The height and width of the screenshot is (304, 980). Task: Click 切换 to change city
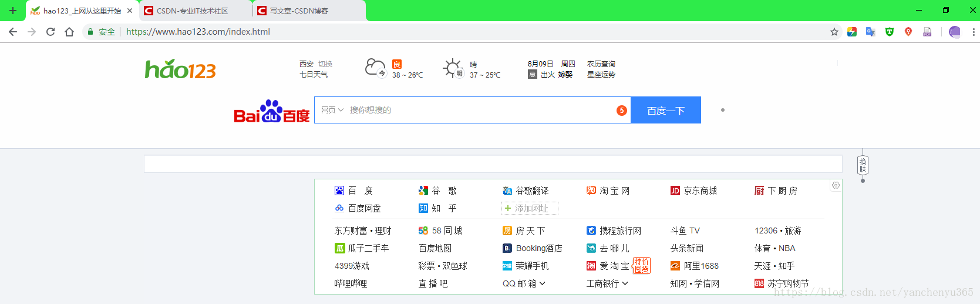click(x=325, y=64)
